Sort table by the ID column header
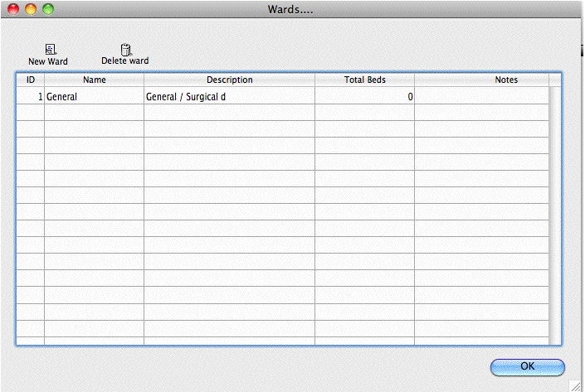The width and height of the screenshot is (585, 392). [30, 80]
